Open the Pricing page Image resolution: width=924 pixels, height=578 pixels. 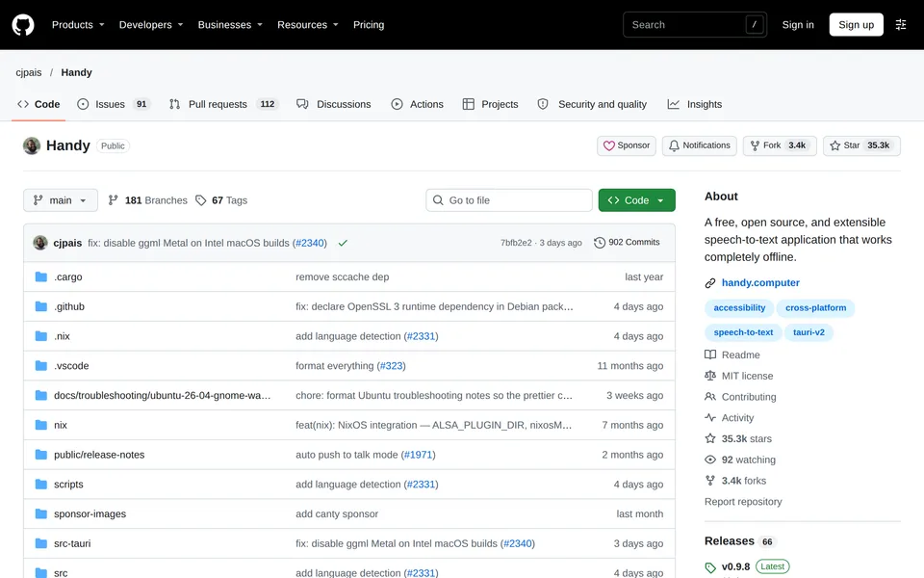click(x=369, y=25)
